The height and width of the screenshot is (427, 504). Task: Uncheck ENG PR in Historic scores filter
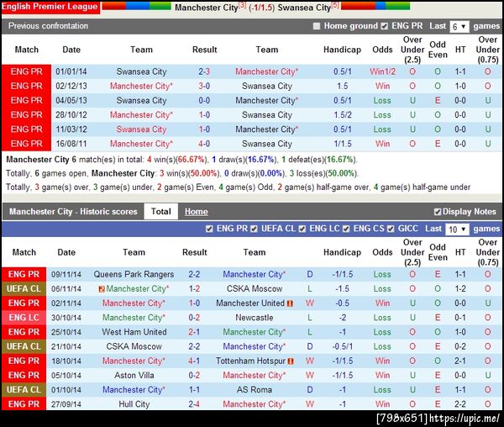coord(209,229)
